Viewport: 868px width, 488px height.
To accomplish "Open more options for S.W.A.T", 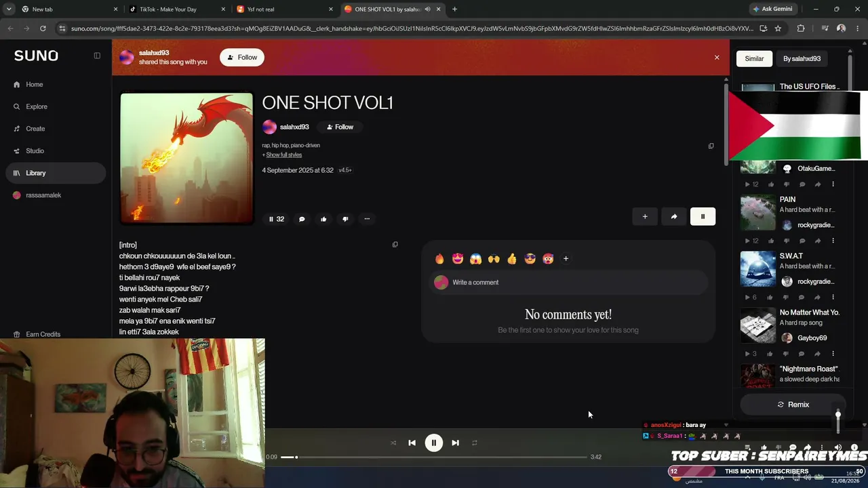I will click(833, 297).
